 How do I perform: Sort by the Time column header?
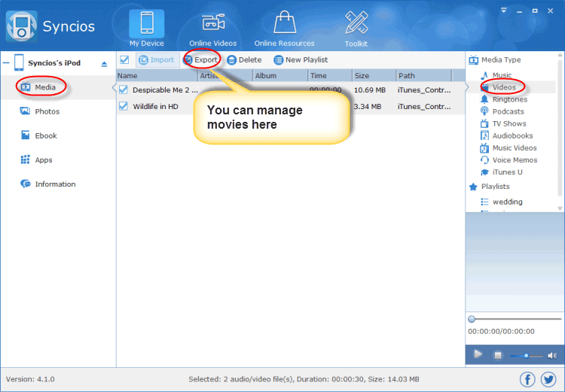[330, 75]
